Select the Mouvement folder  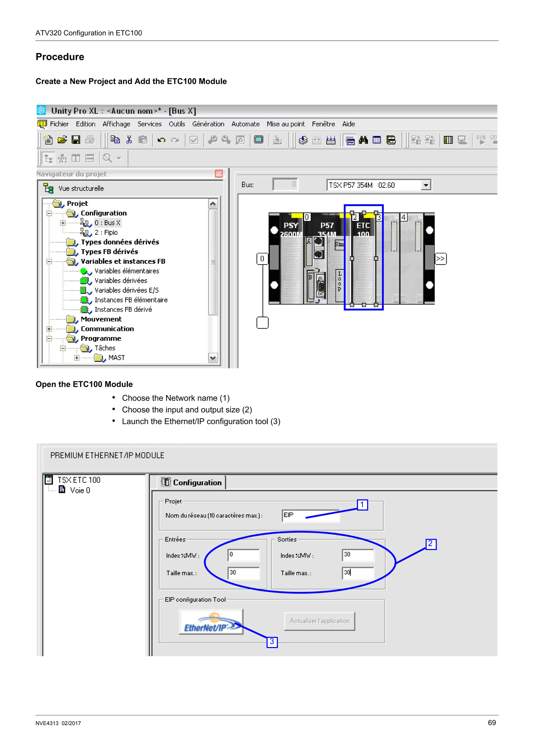pyautogui.click(x=101, y=319)
